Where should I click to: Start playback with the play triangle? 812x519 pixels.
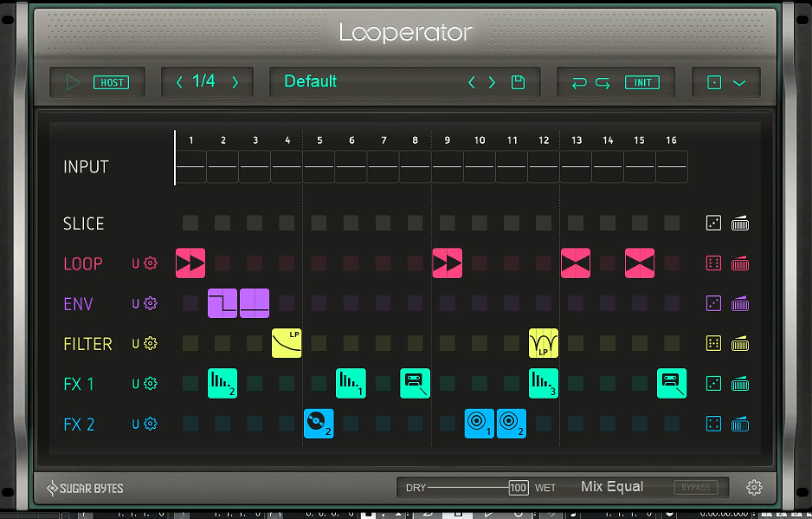[74, 82]
